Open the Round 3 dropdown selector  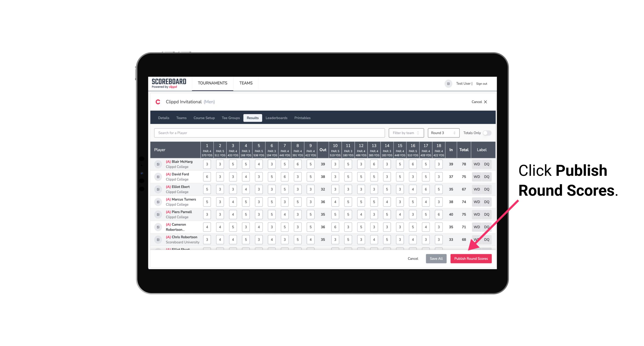click(443, 132)
